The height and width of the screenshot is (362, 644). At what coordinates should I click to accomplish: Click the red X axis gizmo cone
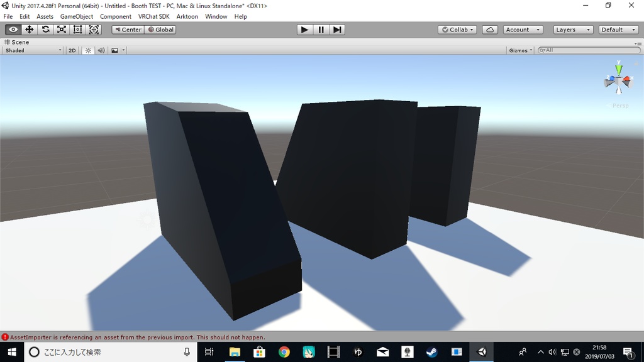[627, 80]
